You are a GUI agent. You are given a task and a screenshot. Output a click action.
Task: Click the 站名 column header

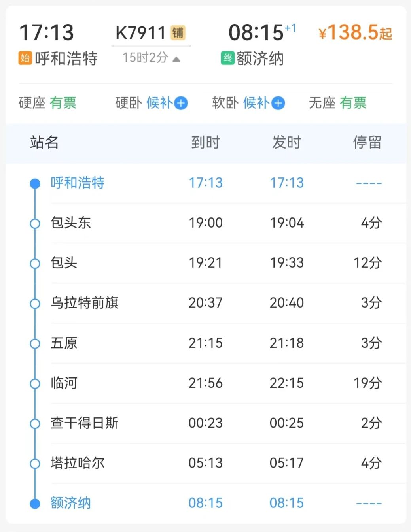pos(44,142)
